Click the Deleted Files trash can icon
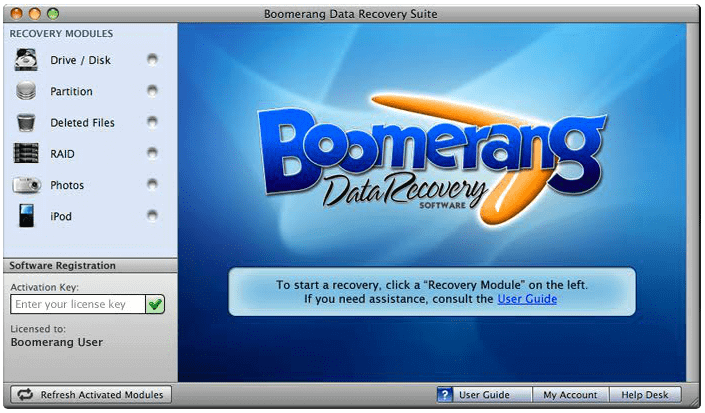Screen dimensions: 705x413 [26, 122]
